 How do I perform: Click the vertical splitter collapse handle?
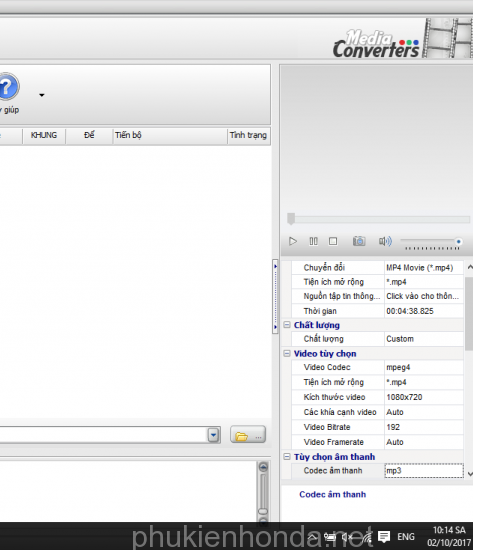pos(275,297)
